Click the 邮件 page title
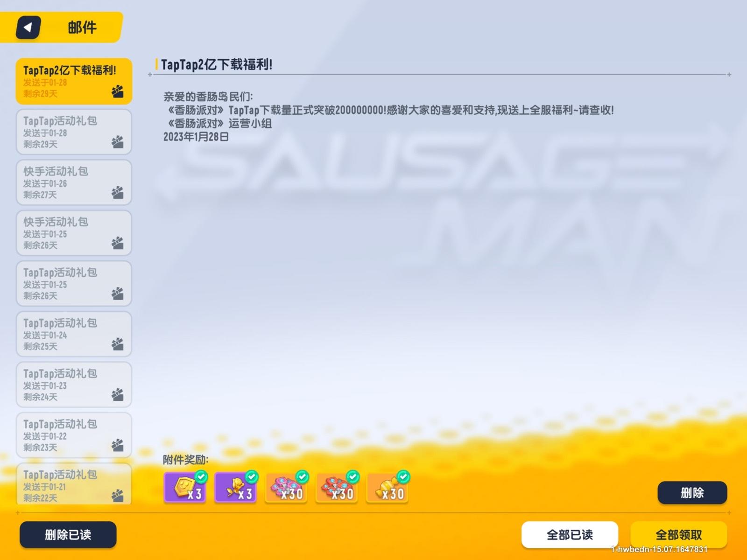Screen dimensions: 747x560 click(82, 28)
